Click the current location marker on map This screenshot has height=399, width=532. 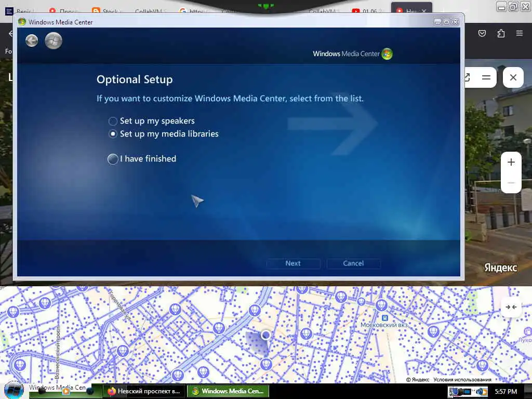tap(265, 335)
